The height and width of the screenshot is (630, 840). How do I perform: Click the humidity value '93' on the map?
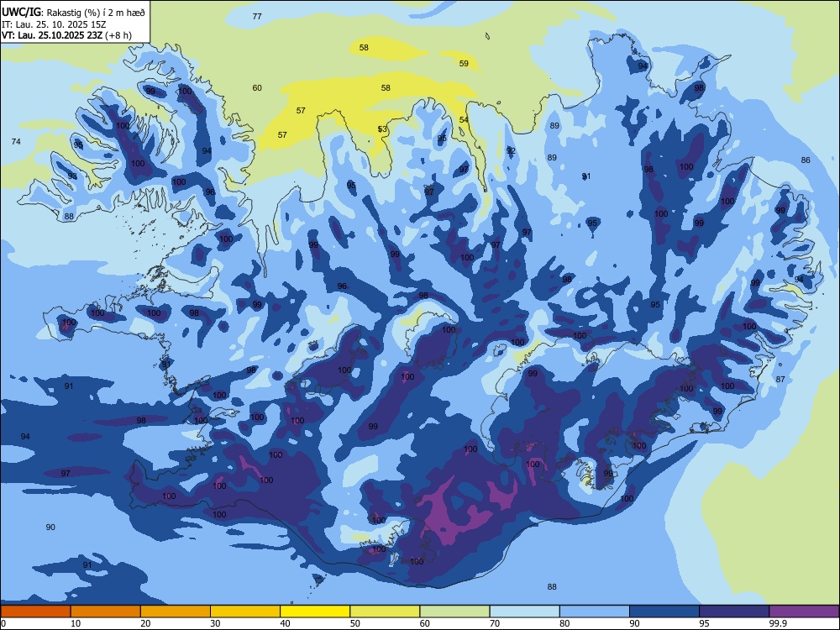pyautogui.click(x=72, y=176)
